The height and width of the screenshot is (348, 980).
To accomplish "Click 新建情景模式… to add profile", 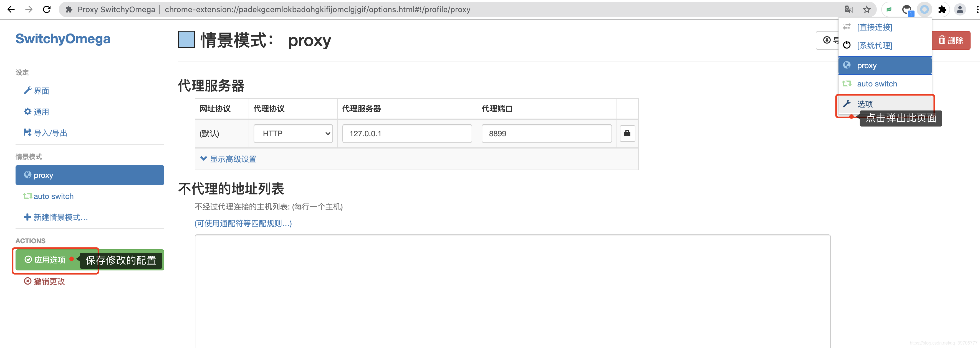I will click(56, 217).
